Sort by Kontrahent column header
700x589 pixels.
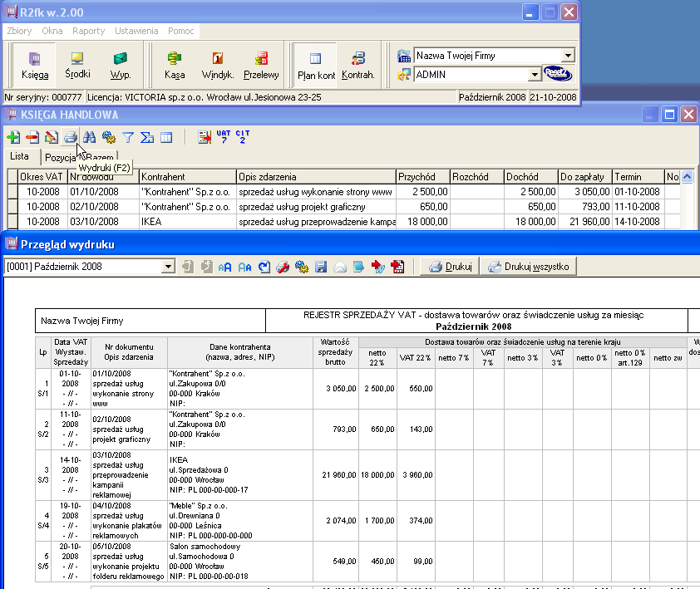tap(188, 177)
